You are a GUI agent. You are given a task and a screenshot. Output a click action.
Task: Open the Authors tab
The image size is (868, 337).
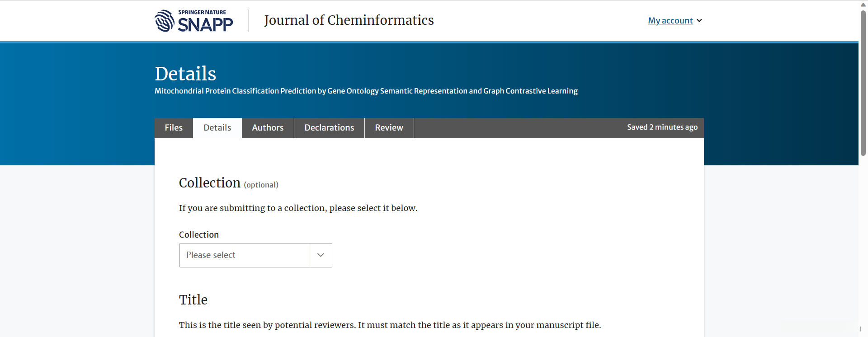[x=268, y=128]
